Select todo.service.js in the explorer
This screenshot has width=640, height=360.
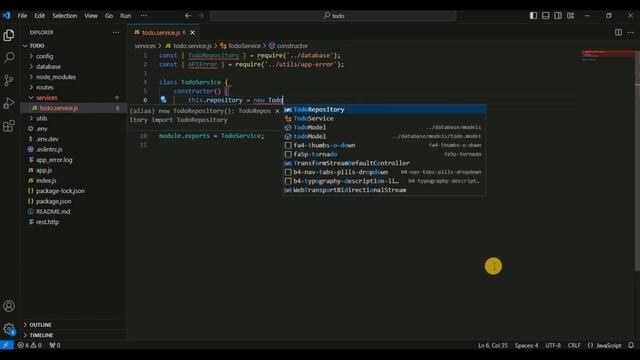[73, 108]
